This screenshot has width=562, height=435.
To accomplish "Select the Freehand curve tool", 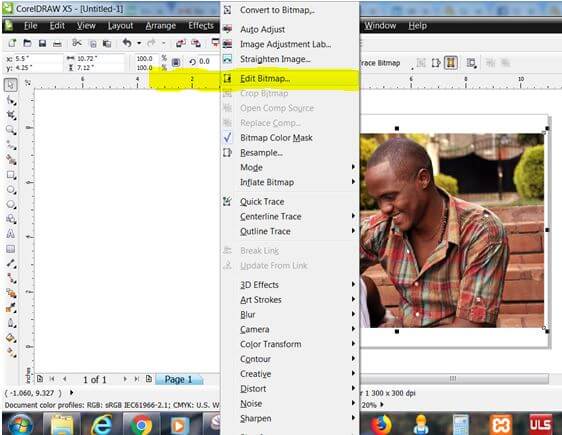I will point(11,145).
